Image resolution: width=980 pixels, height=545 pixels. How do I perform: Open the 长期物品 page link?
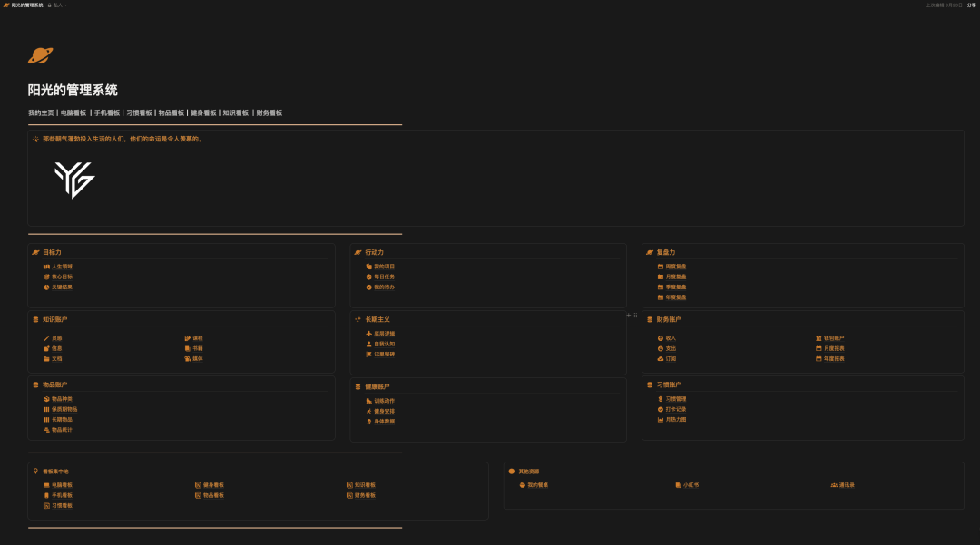coord(62,420)
